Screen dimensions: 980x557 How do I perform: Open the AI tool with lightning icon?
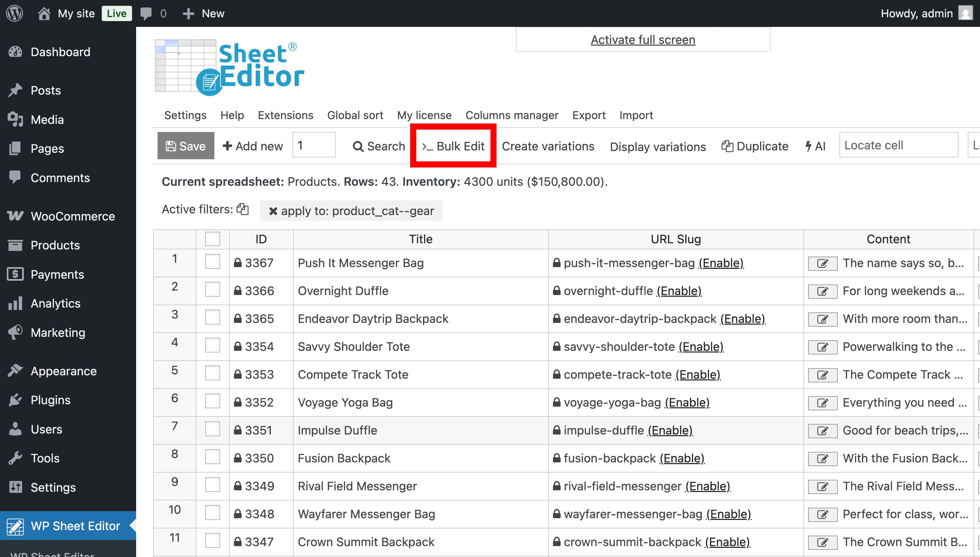815,146
